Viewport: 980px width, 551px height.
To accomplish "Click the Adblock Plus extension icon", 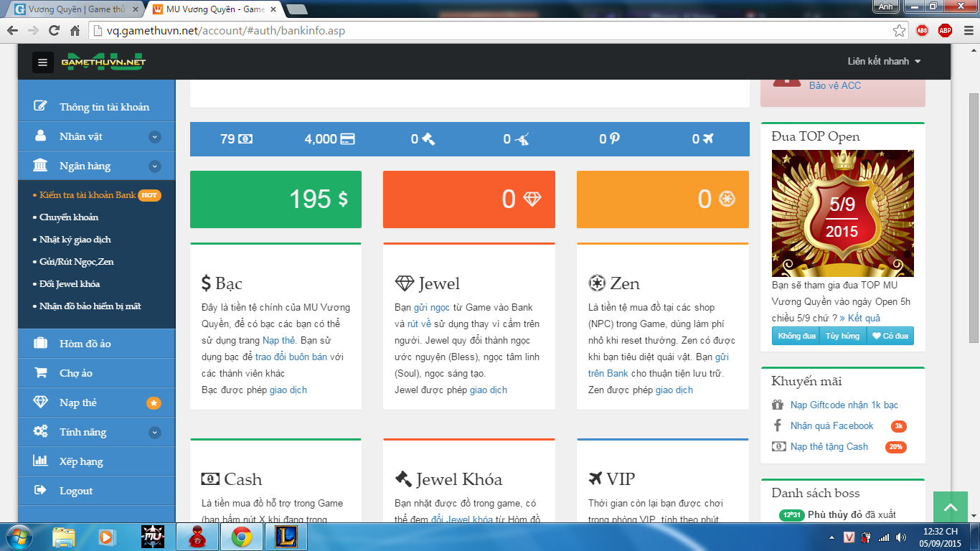I will click(945, 30).
